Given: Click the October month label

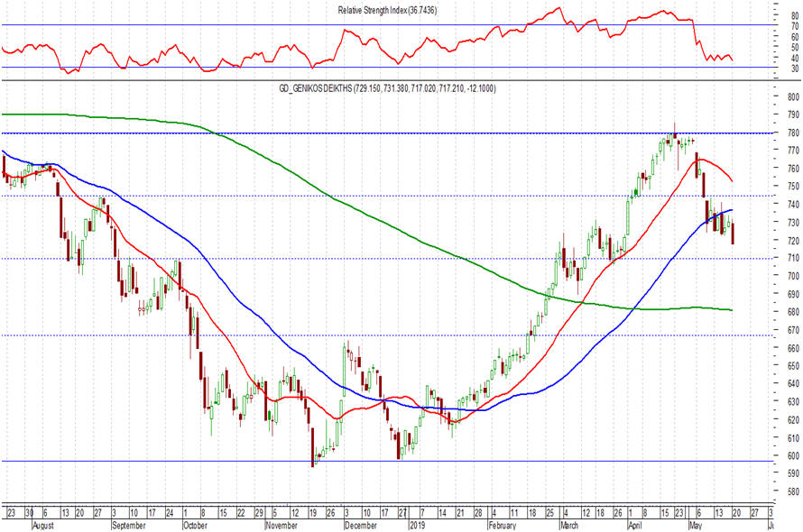Looking at the screenshot, I should coord(195,526).
